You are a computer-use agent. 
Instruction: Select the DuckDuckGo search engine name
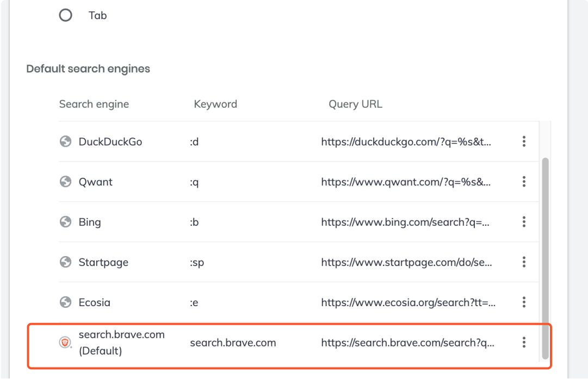110,142
